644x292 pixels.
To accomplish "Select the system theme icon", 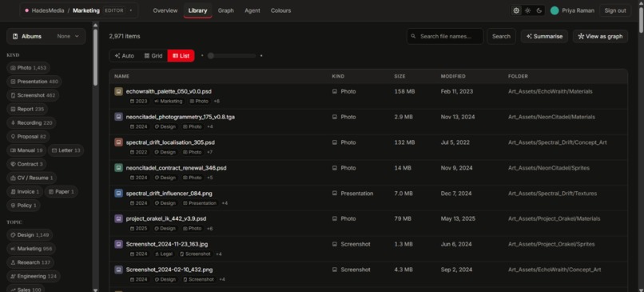I will (516, 10).
